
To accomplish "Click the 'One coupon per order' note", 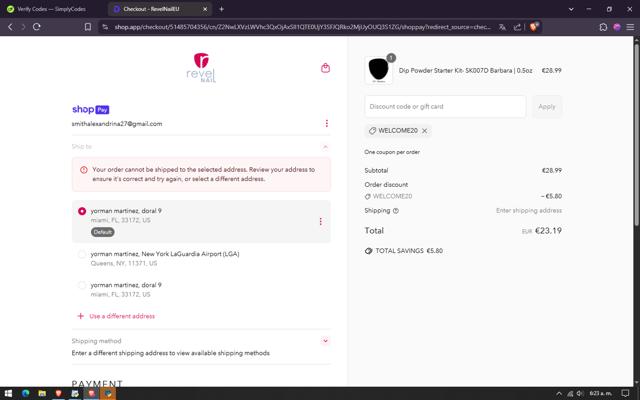I will (392, 152).
